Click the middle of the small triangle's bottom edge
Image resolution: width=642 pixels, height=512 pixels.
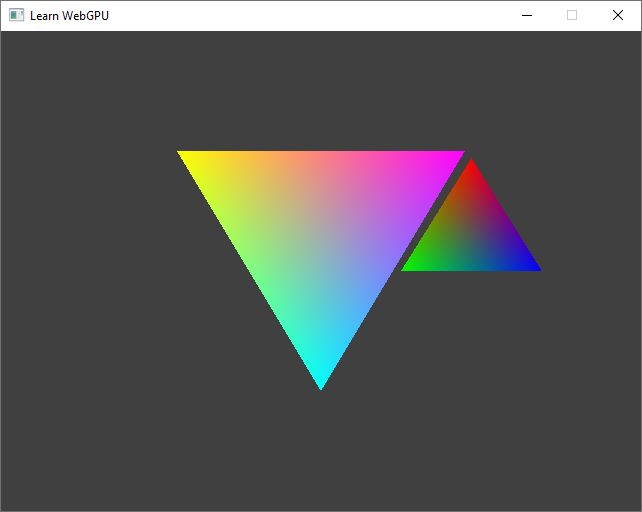471,268
